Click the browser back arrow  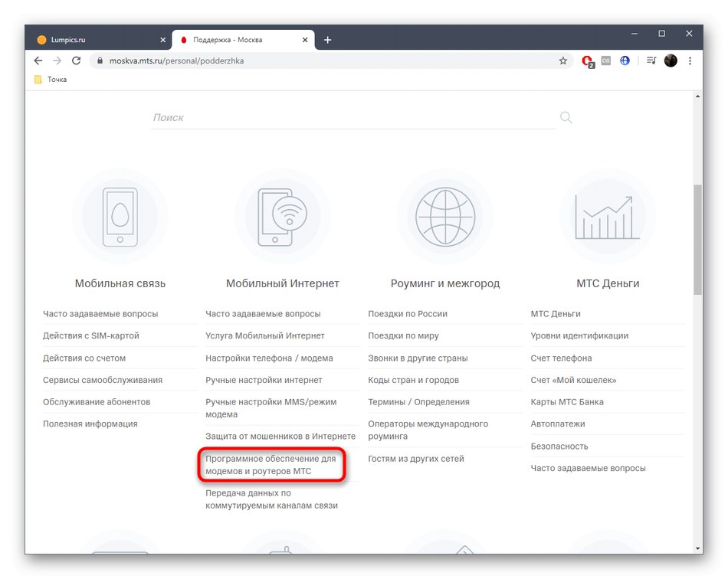pyautogui.click(x=38, y=61)
